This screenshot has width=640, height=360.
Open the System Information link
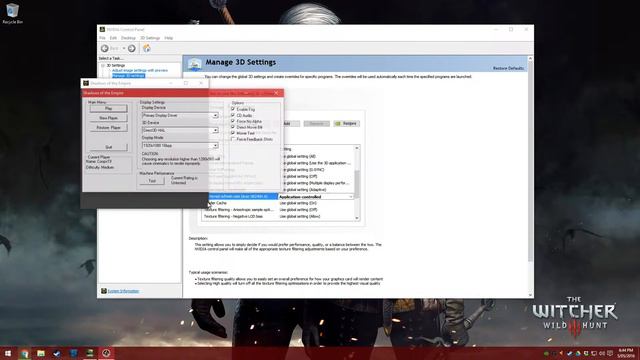click(x=123, y=291)
